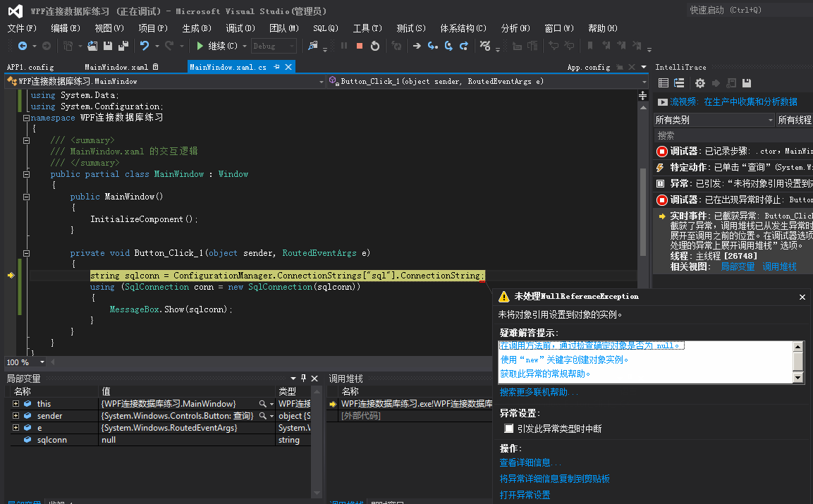Image resolution: width=813 pixels, height=504 pixels.
Task: Stop debugging with the red square icon
Action: pos(360,46)
